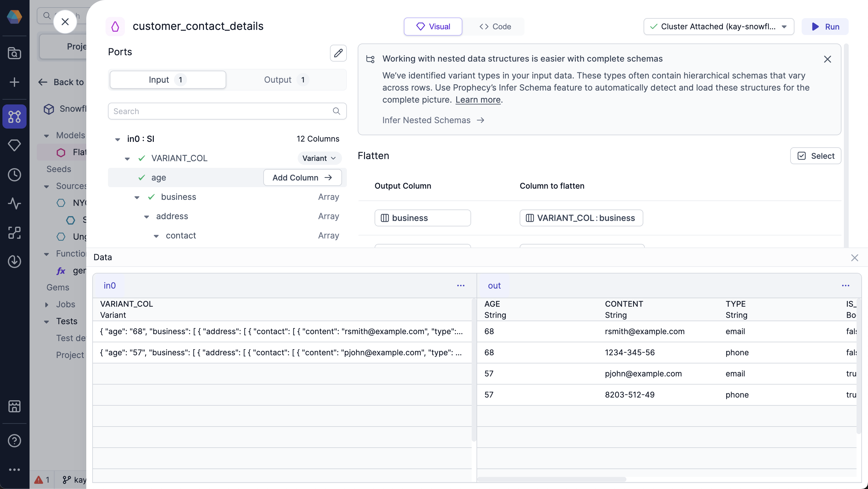Screen dimensions: 868x489
Task: Open the transform flow icon in sidebar
Action: point(14,233)
